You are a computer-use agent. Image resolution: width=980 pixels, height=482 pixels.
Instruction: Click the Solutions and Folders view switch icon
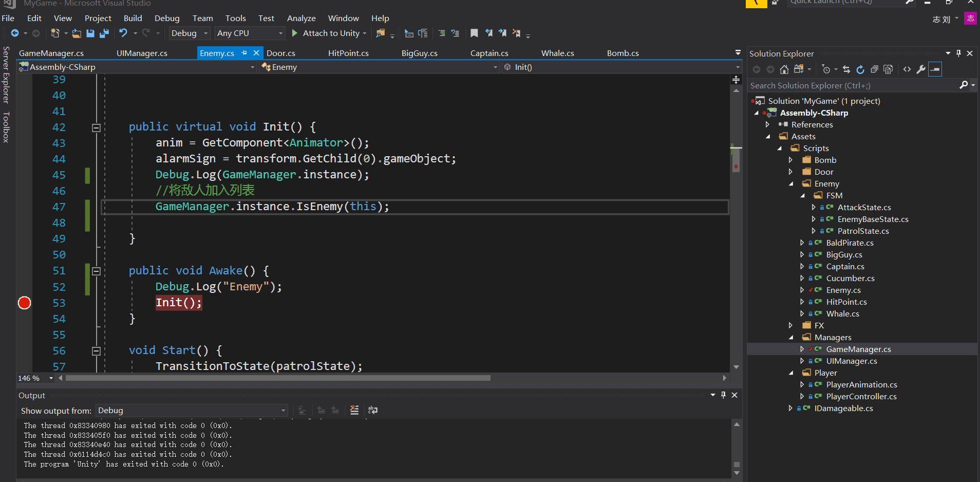tap(799, 69)
